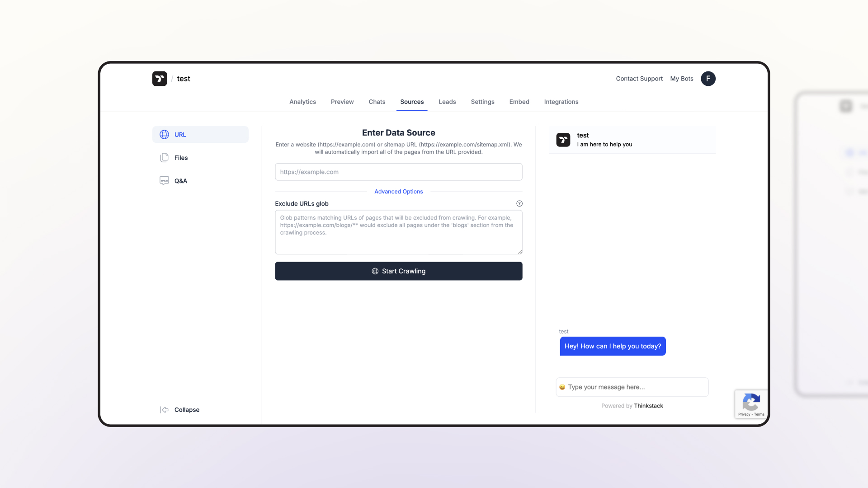Screen dimensions: 868x488
Task: Click the help tooltip icon next to Exclude URLs glob
Action: click(519, 203)
